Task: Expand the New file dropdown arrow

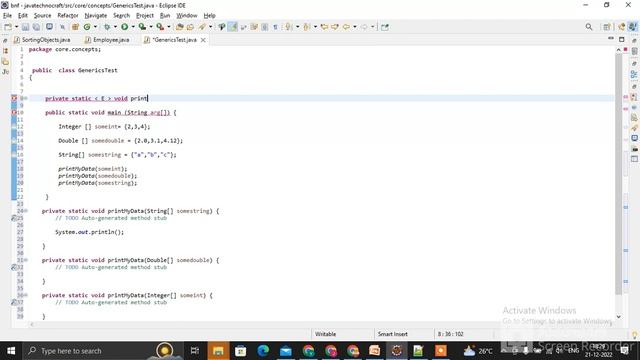Action: point(16,27)
